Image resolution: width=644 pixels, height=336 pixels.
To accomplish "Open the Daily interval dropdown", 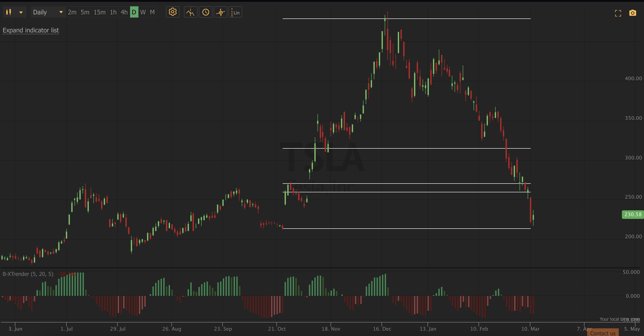I will click(x=48, y=12).
